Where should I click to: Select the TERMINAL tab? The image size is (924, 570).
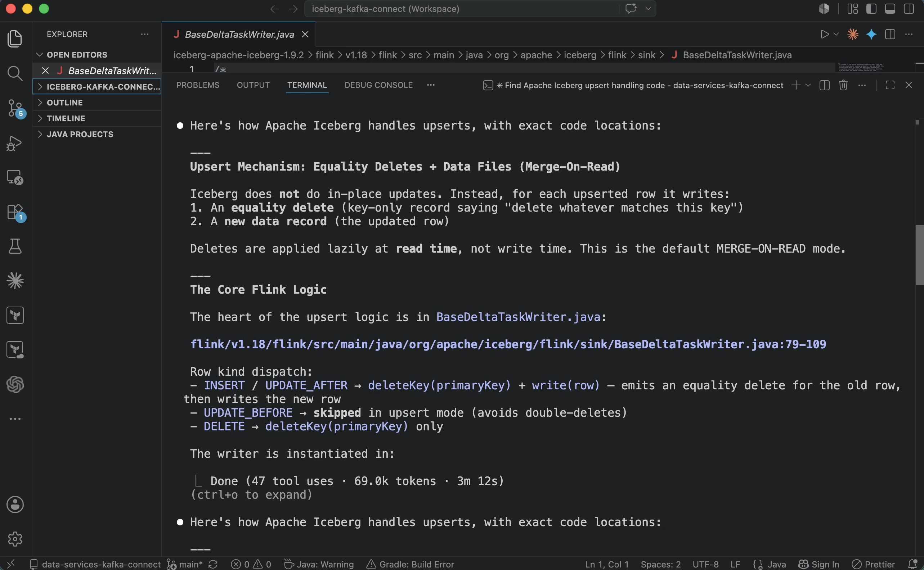(307, 85)
